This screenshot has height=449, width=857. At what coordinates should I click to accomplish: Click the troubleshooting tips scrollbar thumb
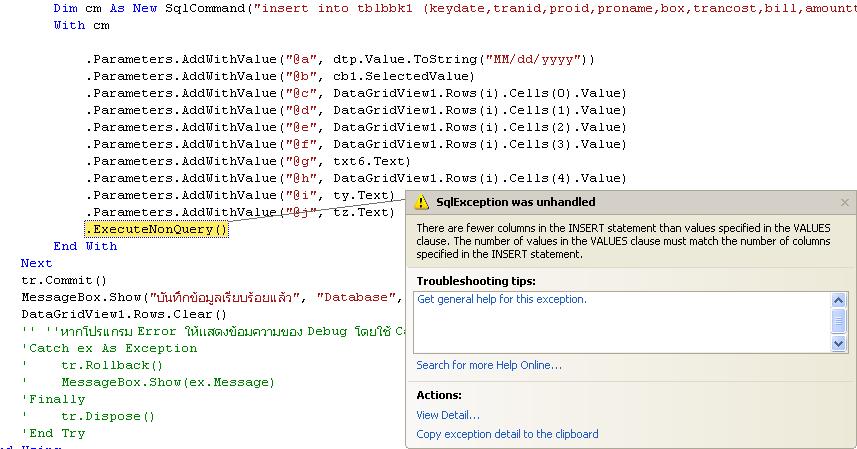[839, 320]
